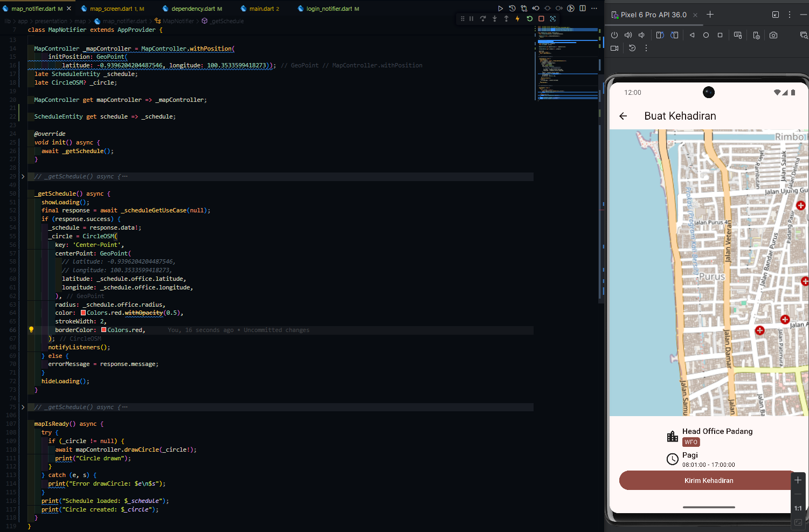Click the red swatch beside borderColor
The image size is (809, 532).
103,330
